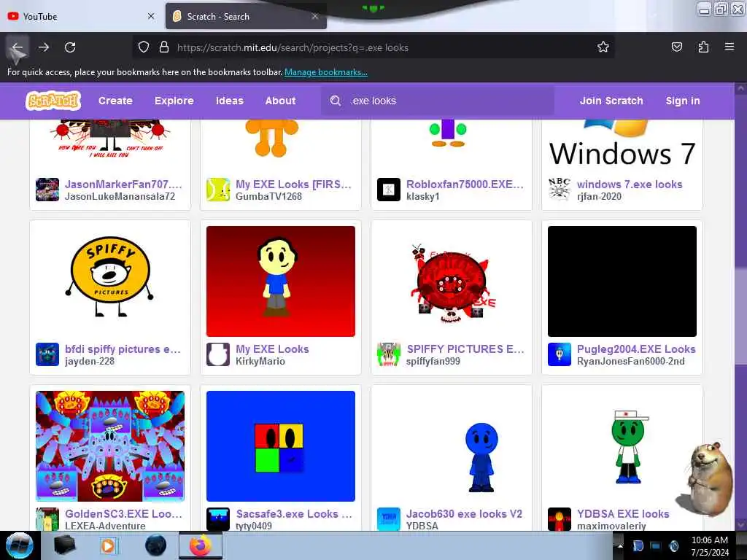Open klasky1's avatar

389,190
